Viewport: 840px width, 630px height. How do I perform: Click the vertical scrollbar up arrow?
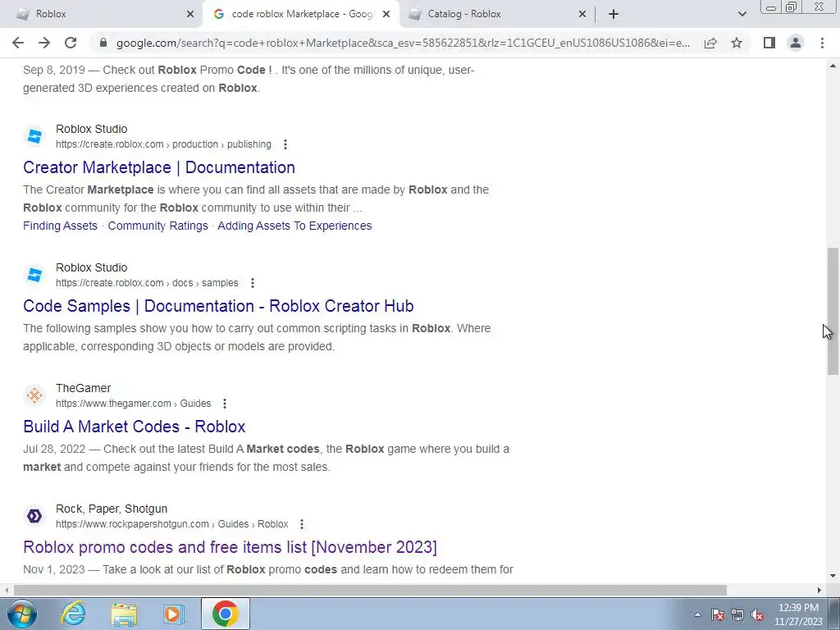coord(833,66)
